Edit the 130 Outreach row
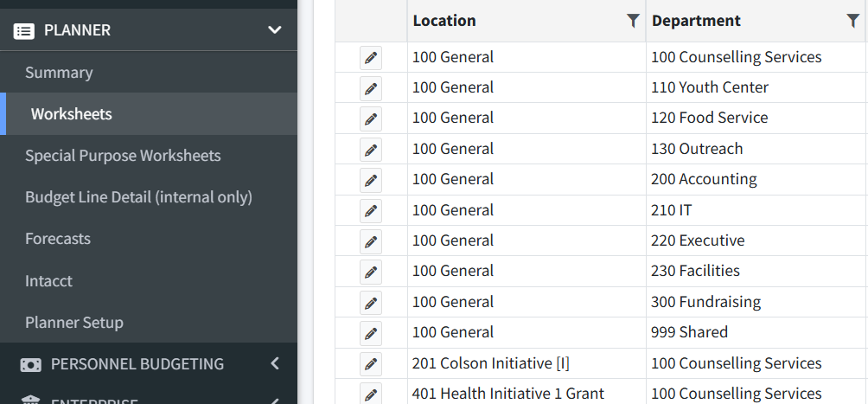 coord(371,150)
